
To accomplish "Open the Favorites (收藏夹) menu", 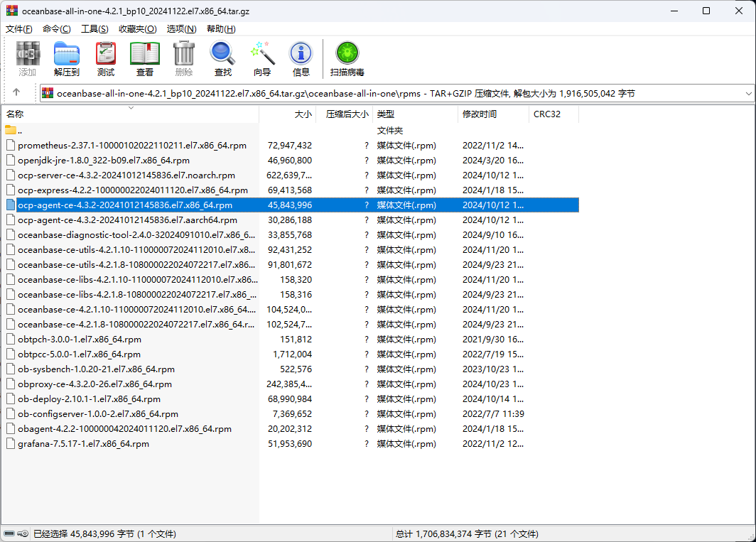I will pyautogui.click(x=137, y=29).
